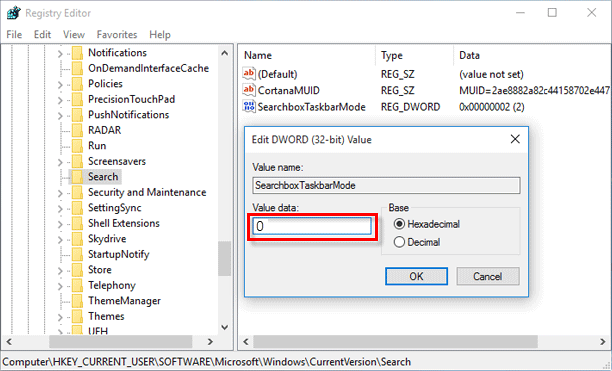
Task: Expand the PushNotifications key
Action: pyautogui.click(x=60, y=115)
